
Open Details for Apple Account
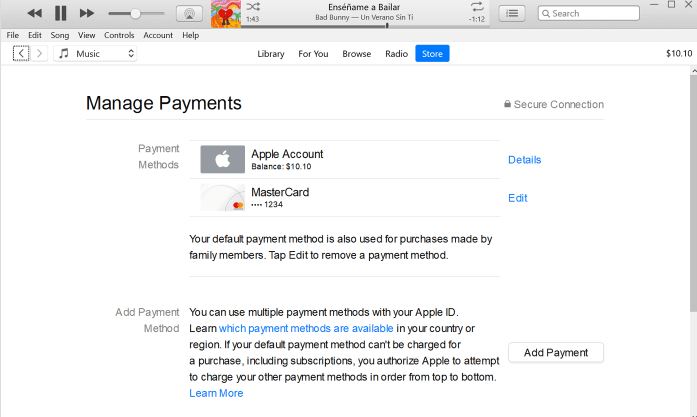525,160
